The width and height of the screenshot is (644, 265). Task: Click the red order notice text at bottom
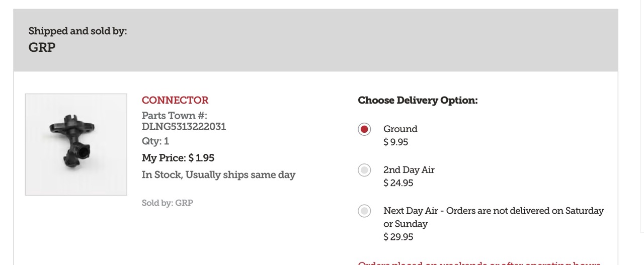[479, 263]
